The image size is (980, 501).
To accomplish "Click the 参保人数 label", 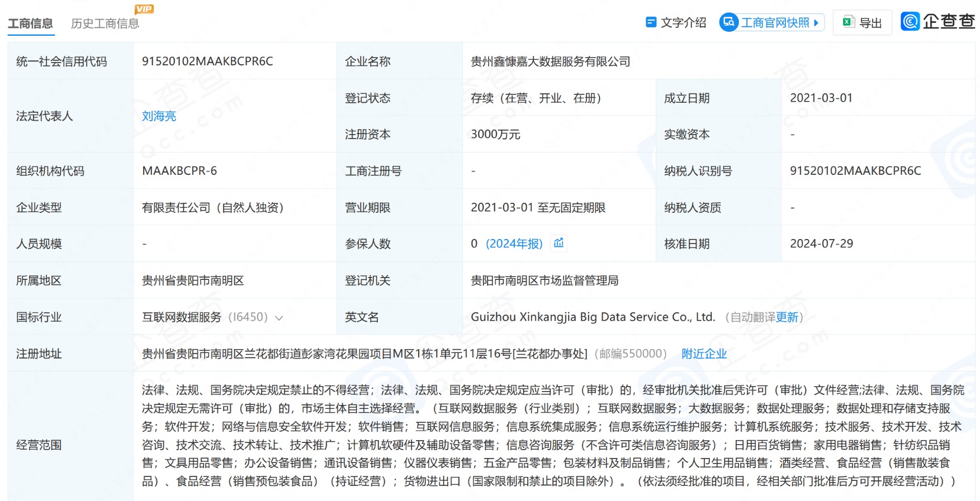I will (x=368, y=244).
